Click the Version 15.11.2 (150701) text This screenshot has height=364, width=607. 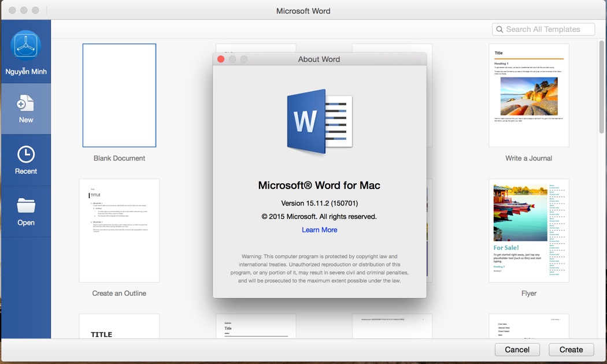point(319,203)
